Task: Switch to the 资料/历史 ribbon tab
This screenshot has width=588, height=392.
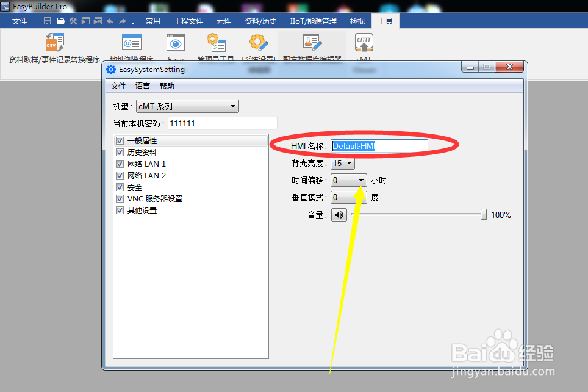Action: point(260,21)
